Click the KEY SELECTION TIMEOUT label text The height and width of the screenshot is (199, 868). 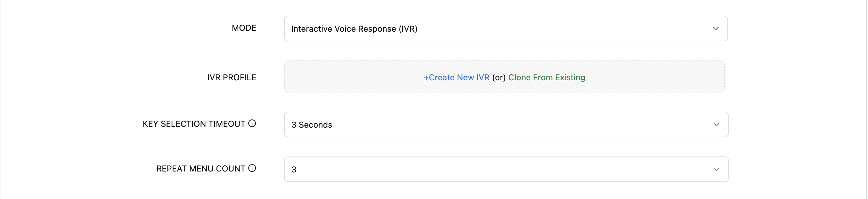[x=194, y=124]
